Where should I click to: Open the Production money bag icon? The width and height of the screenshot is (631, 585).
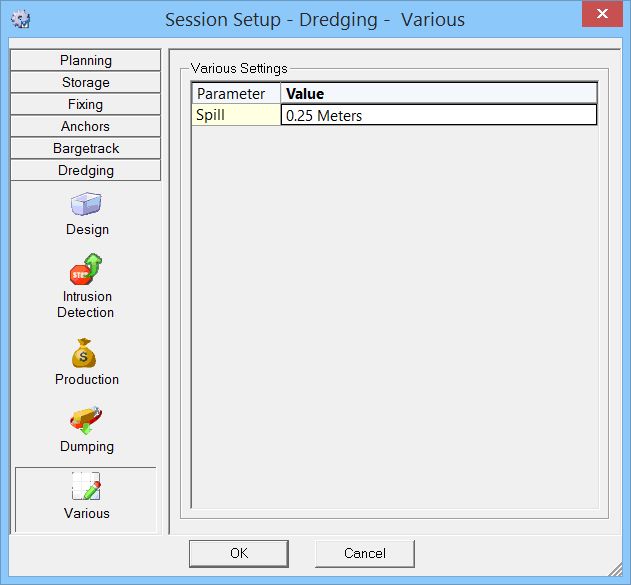point(84,353)
